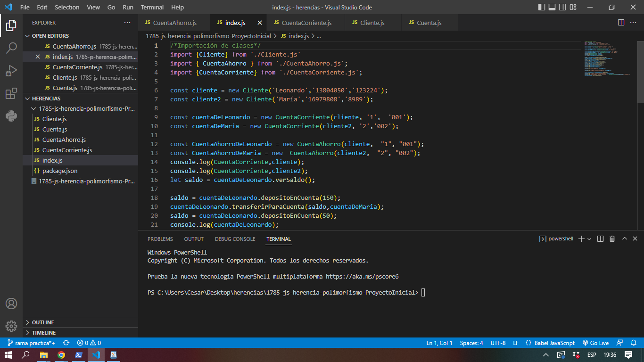The width and height of the screenshot is (644, 362).
Task: Open Windows Start menu
Action: coord(8,355)
